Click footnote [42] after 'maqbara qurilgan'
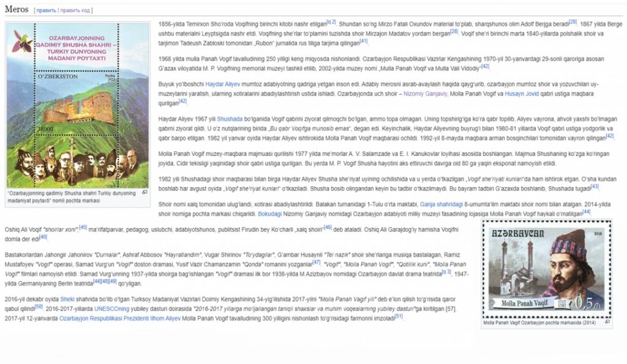 pyautogui.click(x=182, y=101)
